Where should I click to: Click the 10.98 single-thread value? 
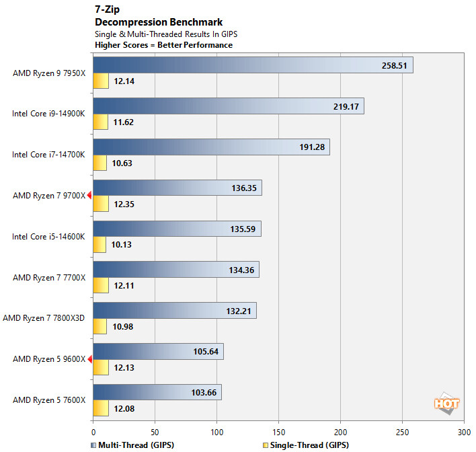[x=123, y=326]
